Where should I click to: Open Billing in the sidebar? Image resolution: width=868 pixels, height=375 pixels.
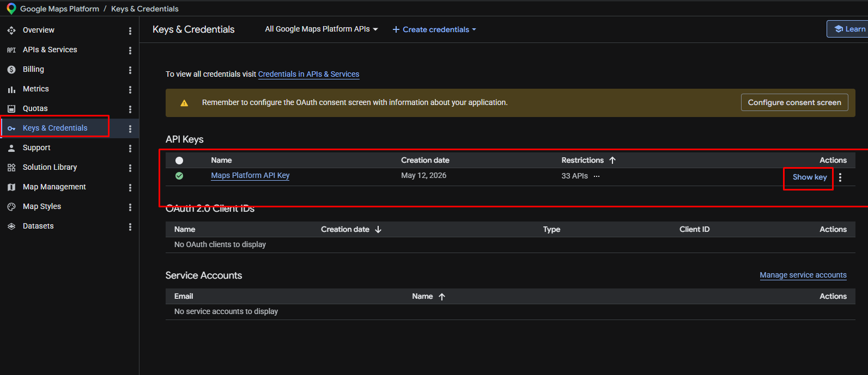33,70
